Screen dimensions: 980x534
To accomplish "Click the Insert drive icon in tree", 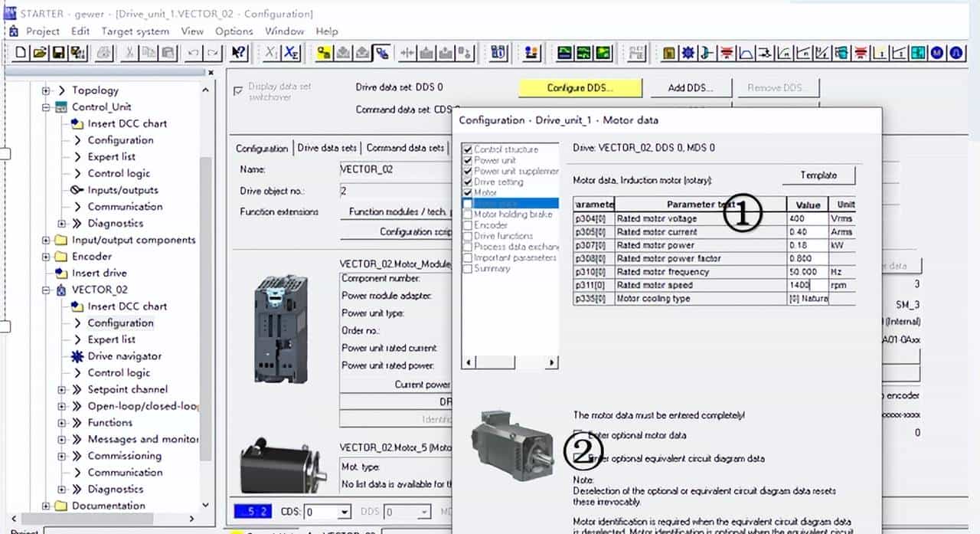I will [x=61, y=273].
